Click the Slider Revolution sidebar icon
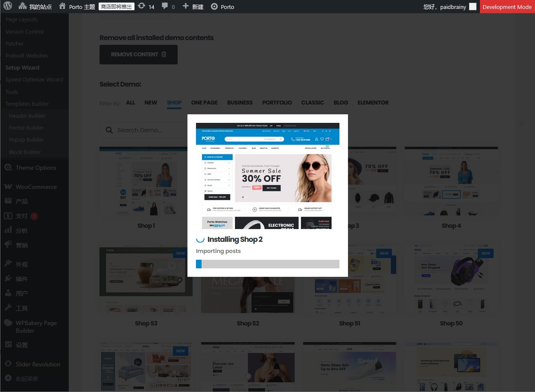 pos(8,364)
